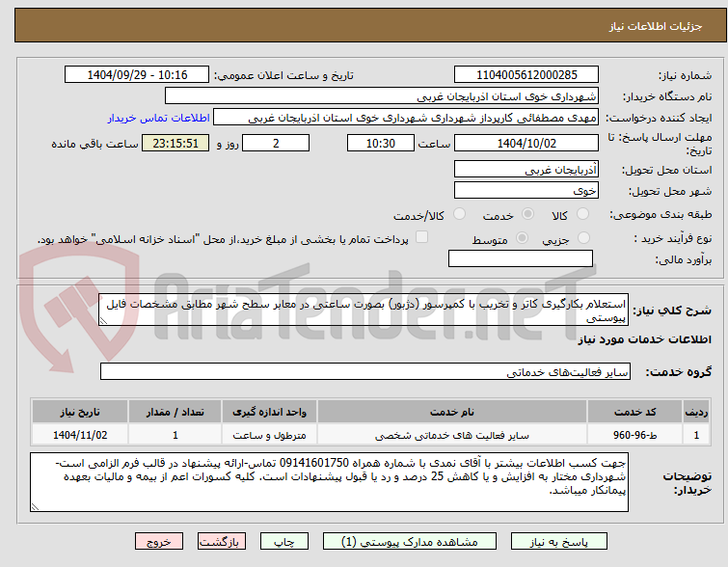The height and width of the screenshot is (567, 728).
Task: Select the کالا/خدمت radio button
Action: point(459,214)
